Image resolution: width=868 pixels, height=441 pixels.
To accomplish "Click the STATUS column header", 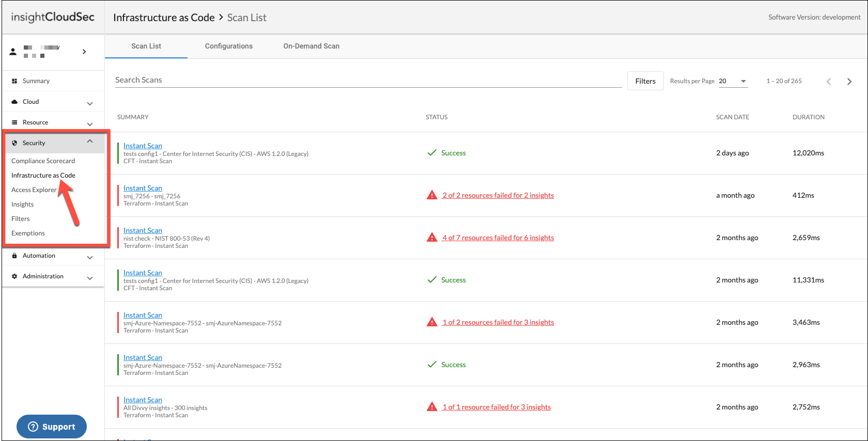I will coord(437,117).
